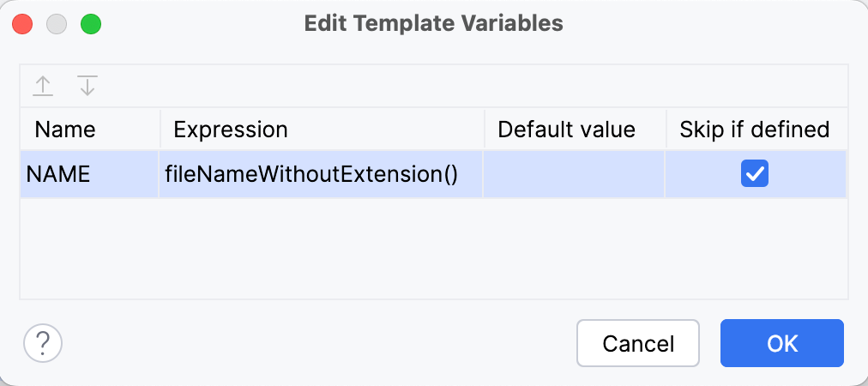Click the Skip if defined column header
This screenshot has height=386, width=868.
click(x=755, y=130)
